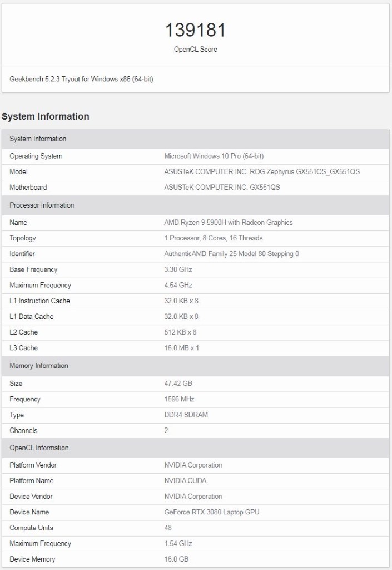Click the Memory Information section header

[39, 366]
